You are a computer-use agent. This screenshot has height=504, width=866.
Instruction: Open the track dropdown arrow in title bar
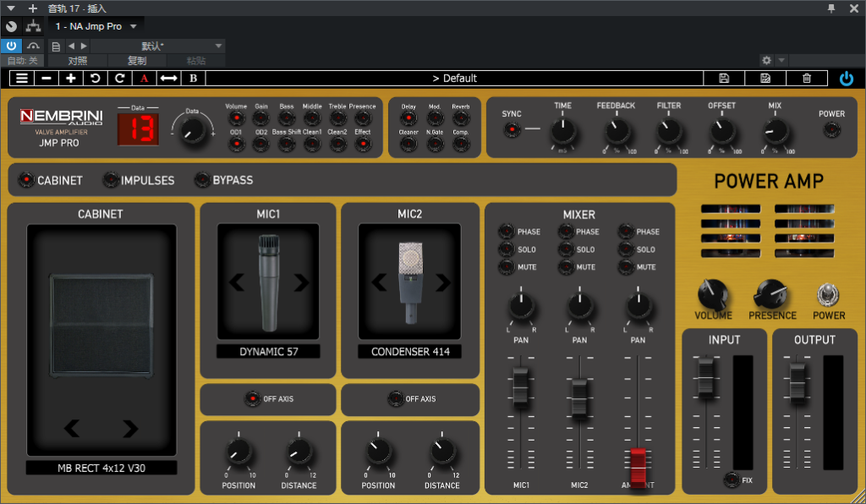click(x=10, y=8)
